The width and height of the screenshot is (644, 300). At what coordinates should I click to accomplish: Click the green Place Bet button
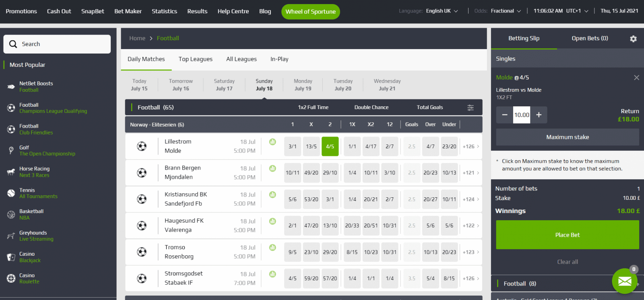click(x=567, y=235)
